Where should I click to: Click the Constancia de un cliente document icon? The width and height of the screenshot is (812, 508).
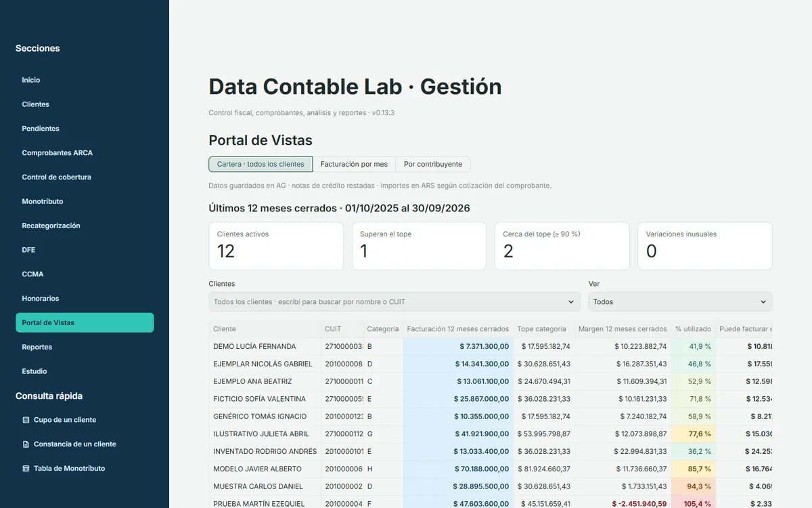(x=26, y=444)
